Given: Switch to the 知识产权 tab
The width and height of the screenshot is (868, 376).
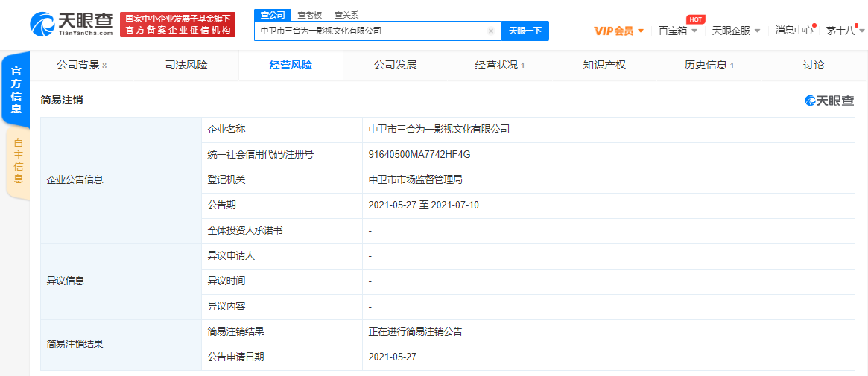Looking at the screenshot, I should 604,66.
